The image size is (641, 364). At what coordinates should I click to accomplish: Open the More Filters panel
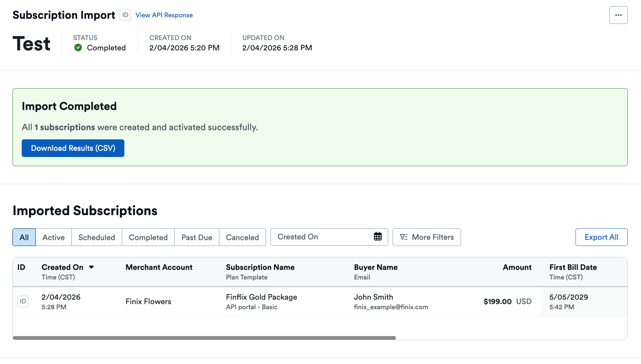(426, 237)
